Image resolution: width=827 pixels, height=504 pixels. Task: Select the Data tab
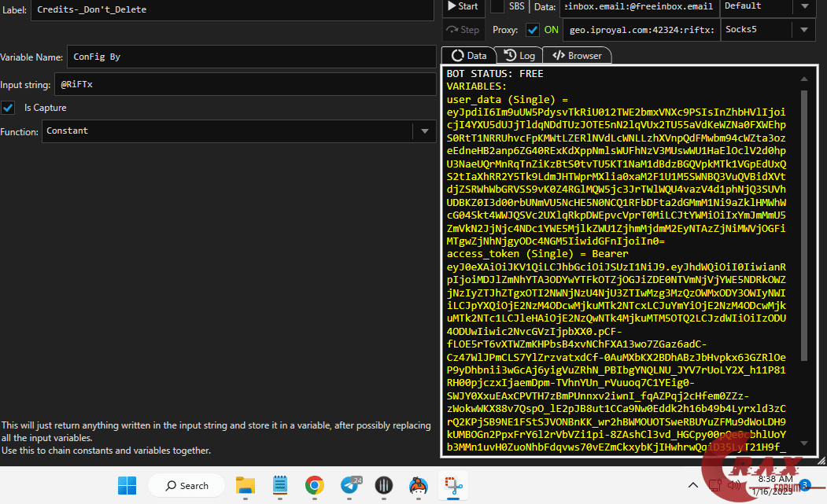tap(468, 56)
